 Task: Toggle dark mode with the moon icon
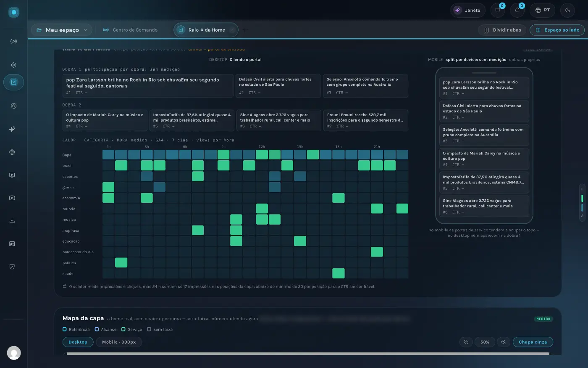coord(567,10)
